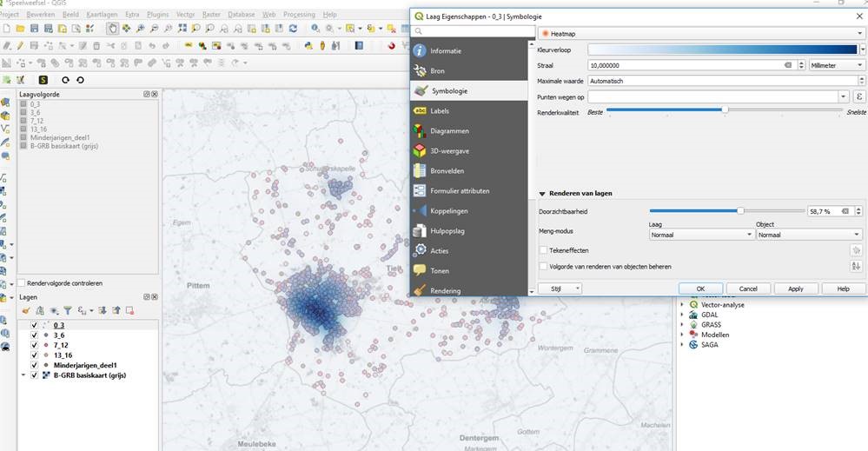This screenshot has width=868, height=451.
Task: Click the Straal radius input field
Action: pos(692,65)
